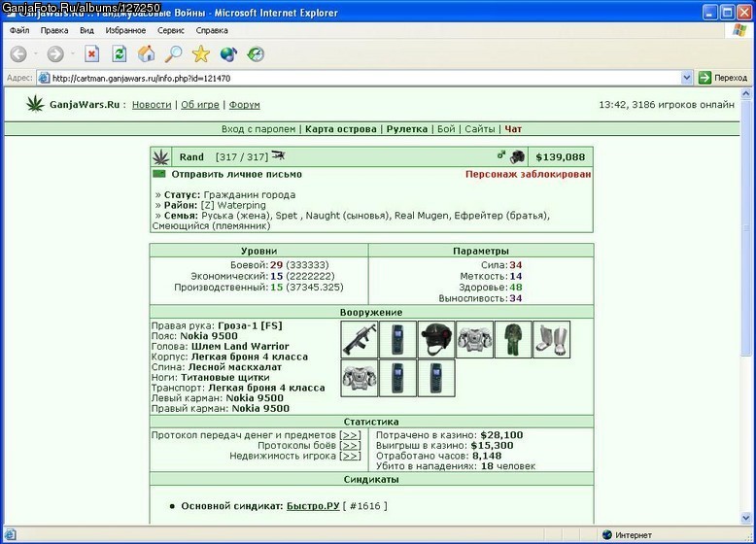Go to Home page house icon
The image size is (756, 544).
tap(146, 53)
